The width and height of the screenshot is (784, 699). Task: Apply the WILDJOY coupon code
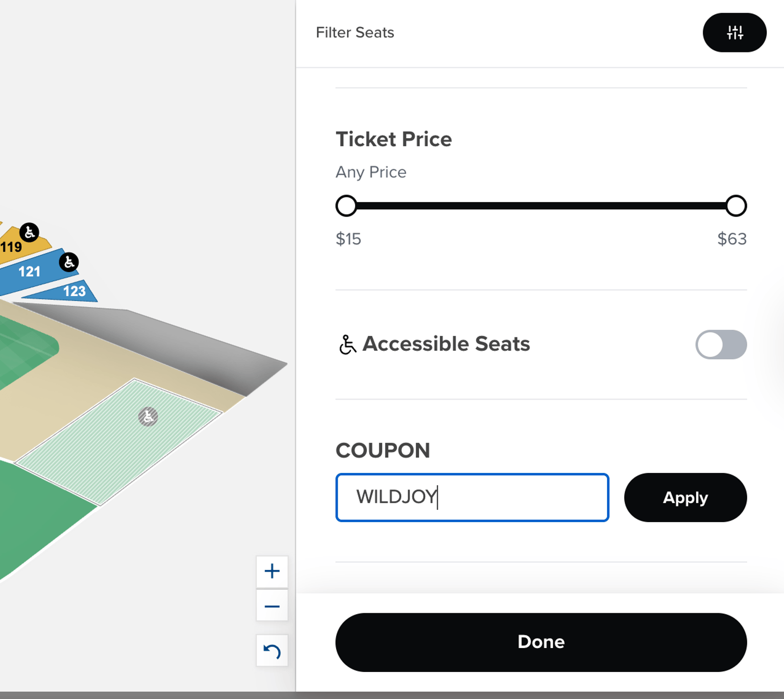[x=685, y=498]
